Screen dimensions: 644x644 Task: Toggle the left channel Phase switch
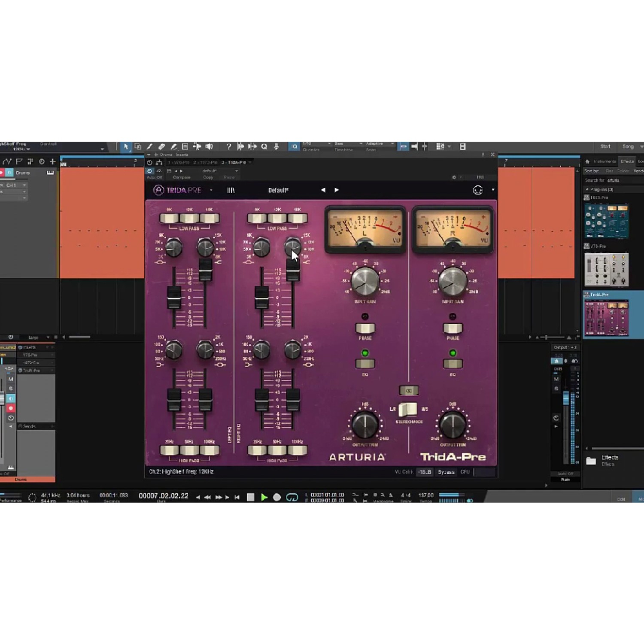[x=365, y=328]
